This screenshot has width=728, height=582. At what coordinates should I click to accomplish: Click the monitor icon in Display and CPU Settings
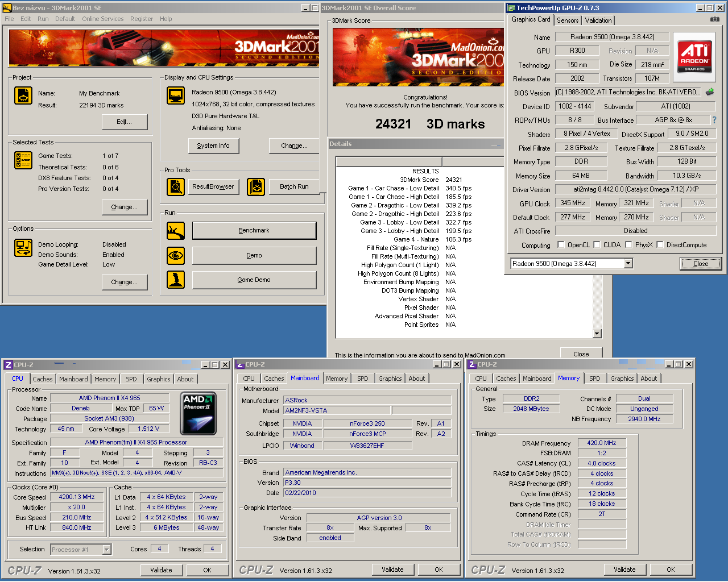click(x=176, y=95)
